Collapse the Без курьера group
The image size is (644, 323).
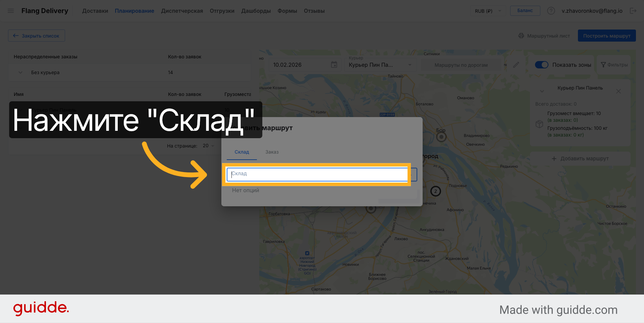point(20,72)
